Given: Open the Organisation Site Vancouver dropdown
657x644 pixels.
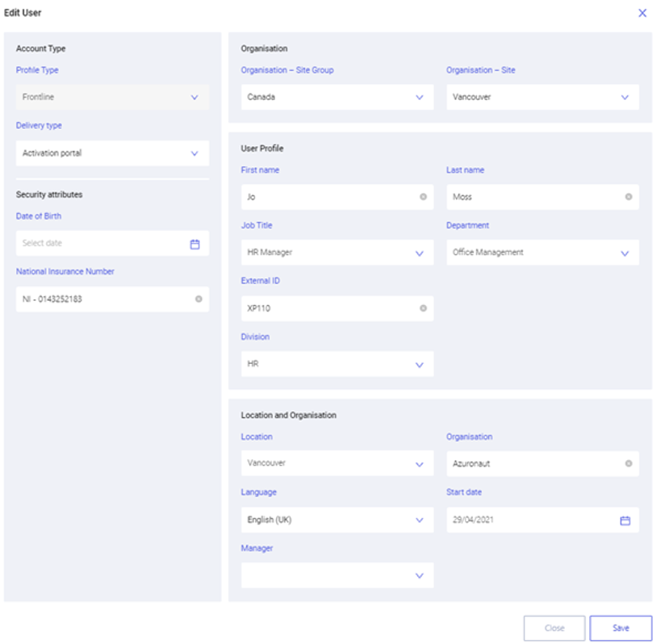Looking at the screenshot, I should [542, 97].
